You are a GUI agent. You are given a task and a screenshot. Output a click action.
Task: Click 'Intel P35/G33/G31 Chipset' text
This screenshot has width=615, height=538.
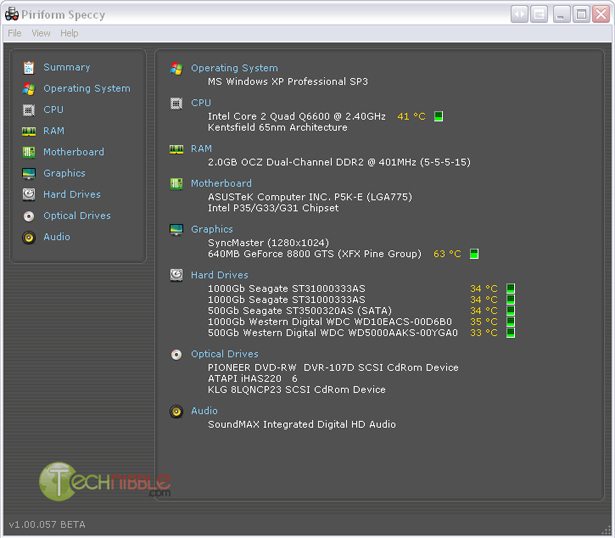273,208
